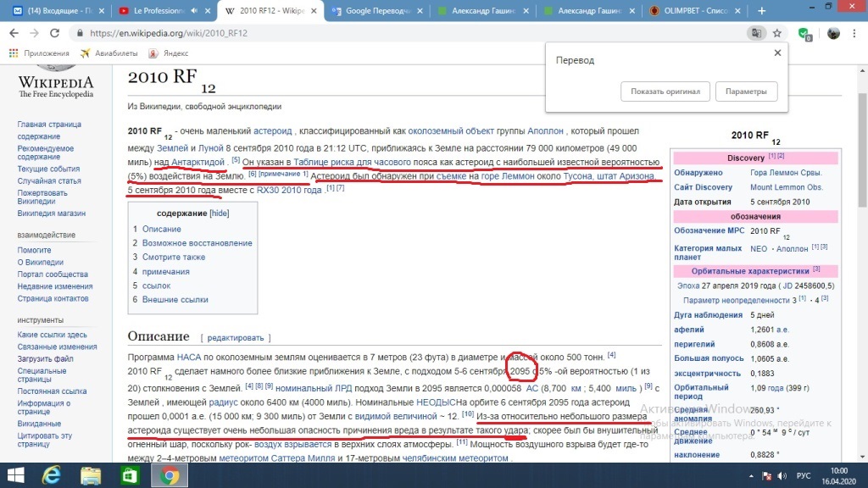Viewport: 868px width, 488px height.
Task: Close the Google Переводчик tab
Action: click(x=420, y=10)
